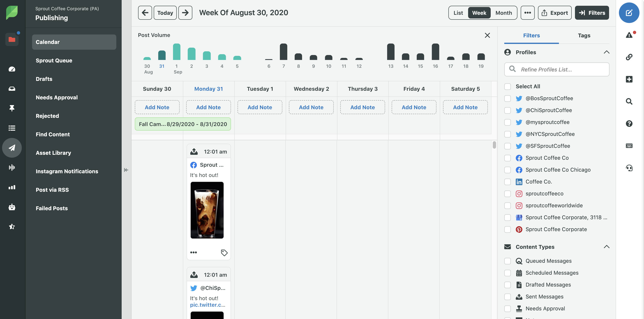Open the dashboard gauge icon

pyautogui.click(x=12, y=69)
